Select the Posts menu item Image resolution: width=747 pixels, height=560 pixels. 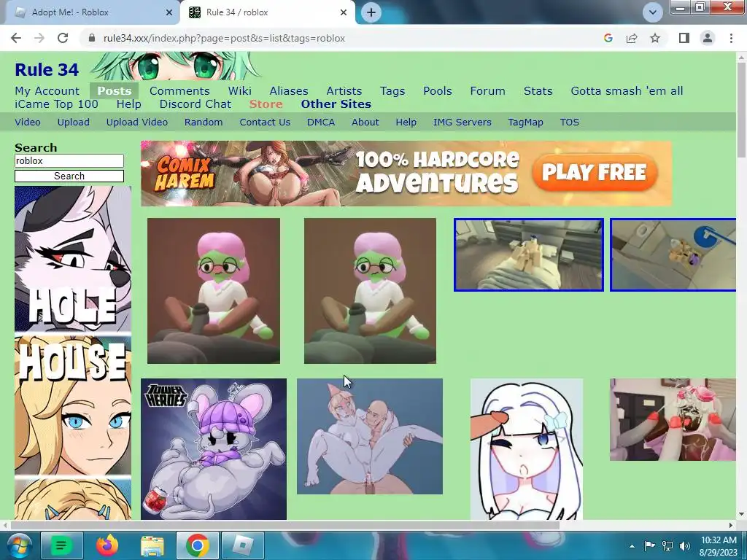pyautogui.click(x=115, y=91)
